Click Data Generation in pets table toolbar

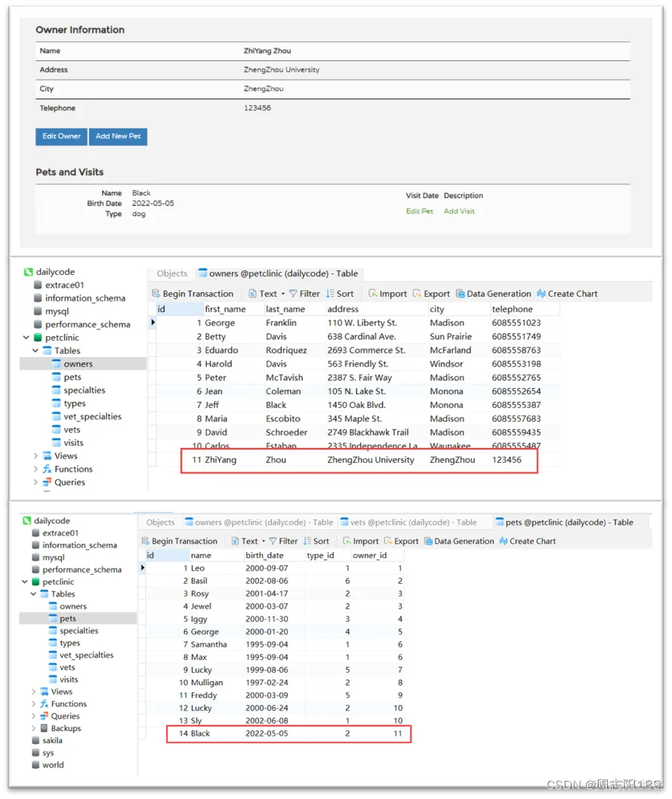click(x=459, y=541)
